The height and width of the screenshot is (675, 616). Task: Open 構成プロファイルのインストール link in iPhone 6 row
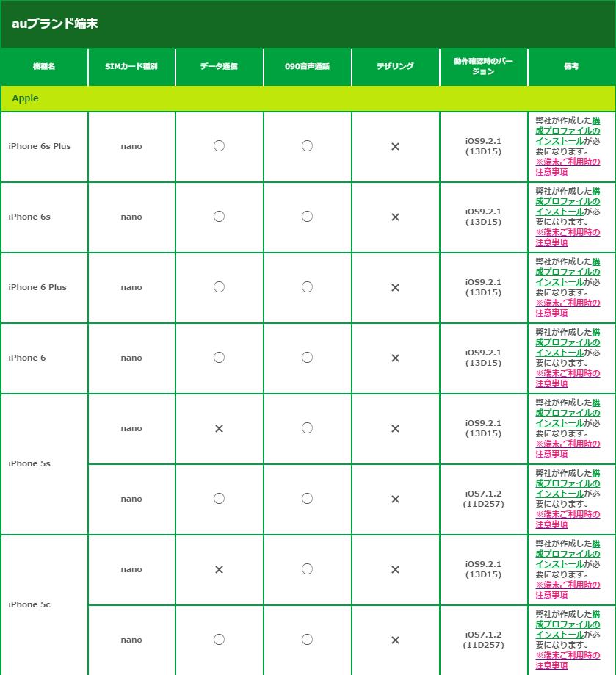[568, 343]
